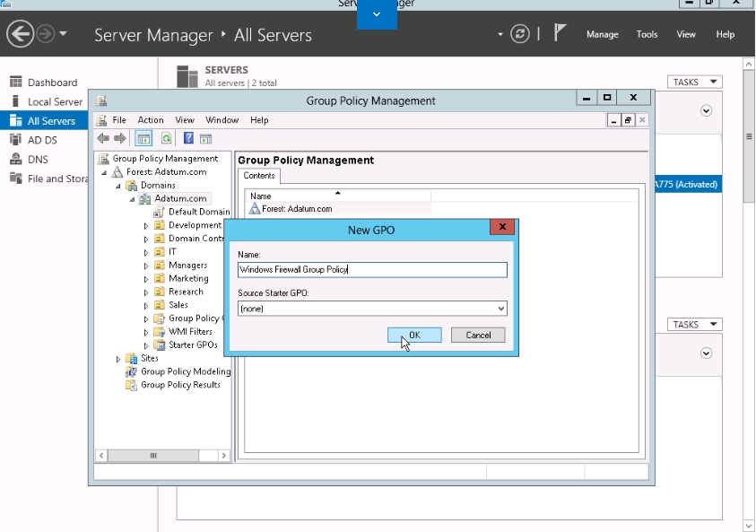Screen dimensions: 756x532
Task: Click the GPM toolbar back arrow
Action: 103,139
